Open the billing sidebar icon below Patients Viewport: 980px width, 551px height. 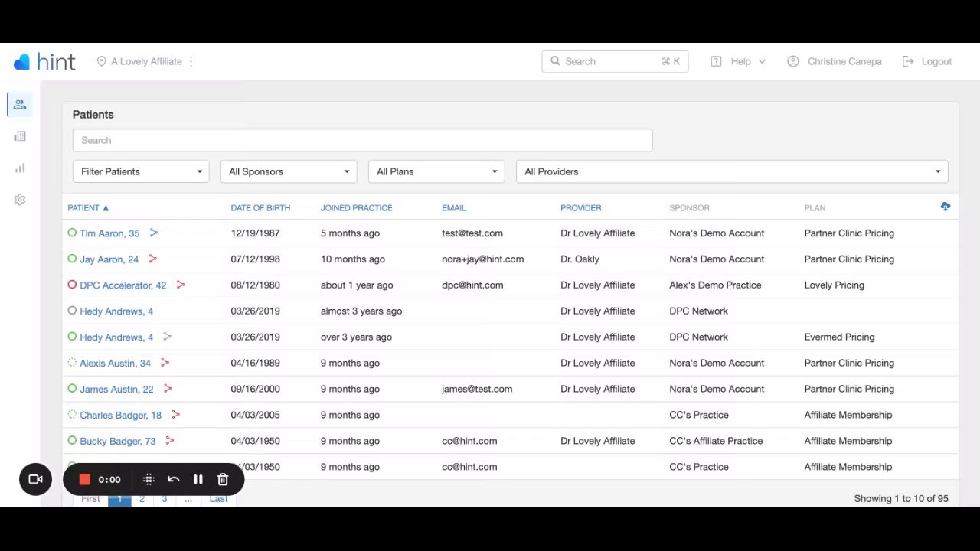coord(20,136)
